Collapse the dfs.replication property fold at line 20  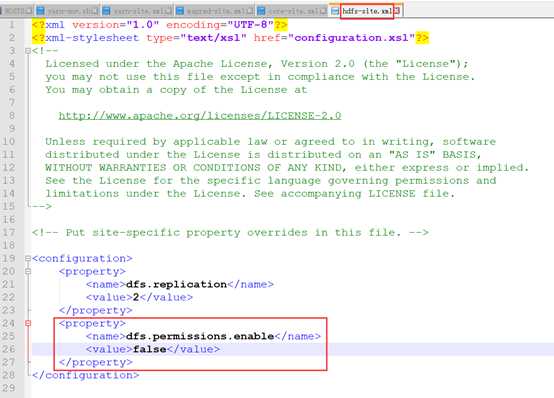click(x=28, y=271)
